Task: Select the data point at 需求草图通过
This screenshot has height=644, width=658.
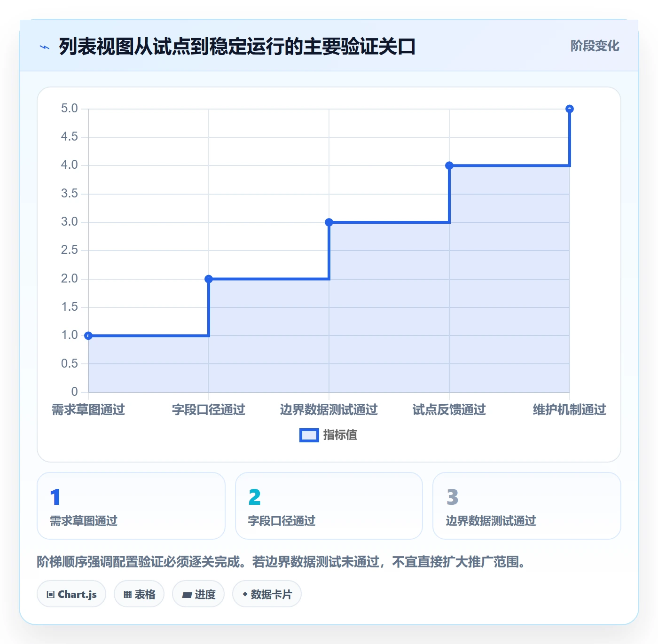Action: tap(88, 336)
